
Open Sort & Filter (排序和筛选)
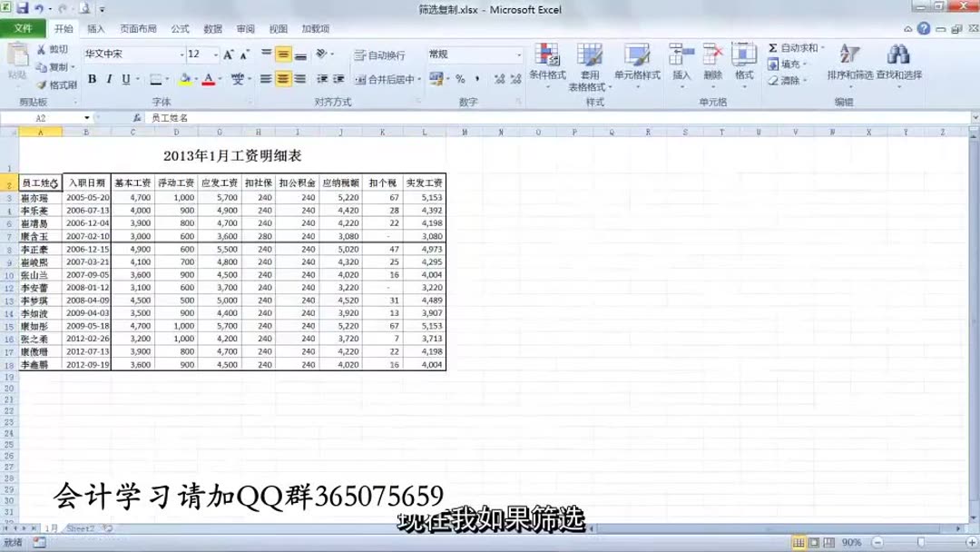pyautogui.click(x=849, y=64)
